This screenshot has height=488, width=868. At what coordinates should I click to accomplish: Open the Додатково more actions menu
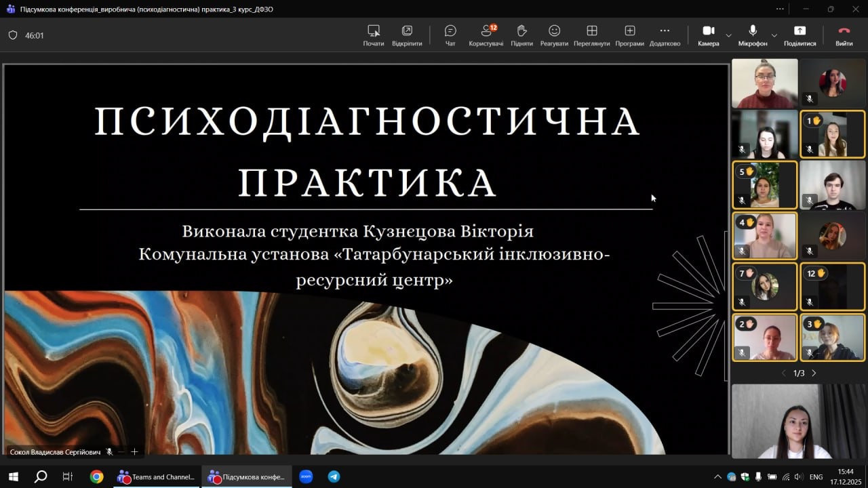click(x=665, y=35)
